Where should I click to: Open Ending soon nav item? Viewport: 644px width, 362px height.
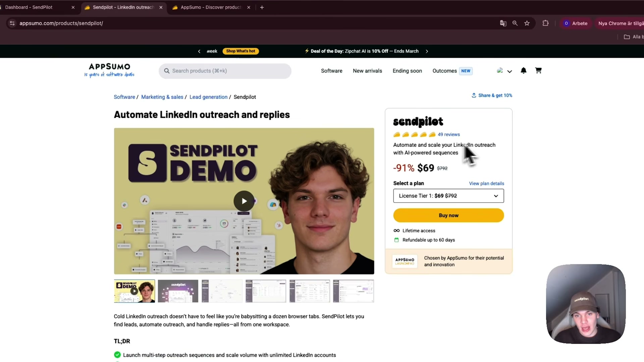407,71
